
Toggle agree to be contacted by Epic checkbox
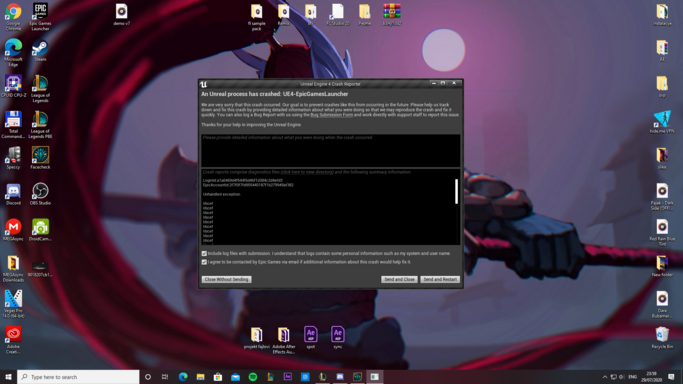204,262
